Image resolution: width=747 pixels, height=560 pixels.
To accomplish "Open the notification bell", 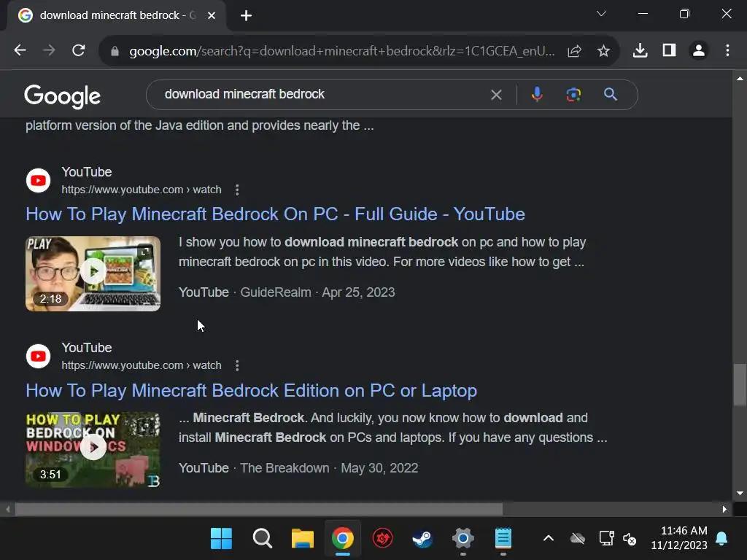I will (721, 539).
